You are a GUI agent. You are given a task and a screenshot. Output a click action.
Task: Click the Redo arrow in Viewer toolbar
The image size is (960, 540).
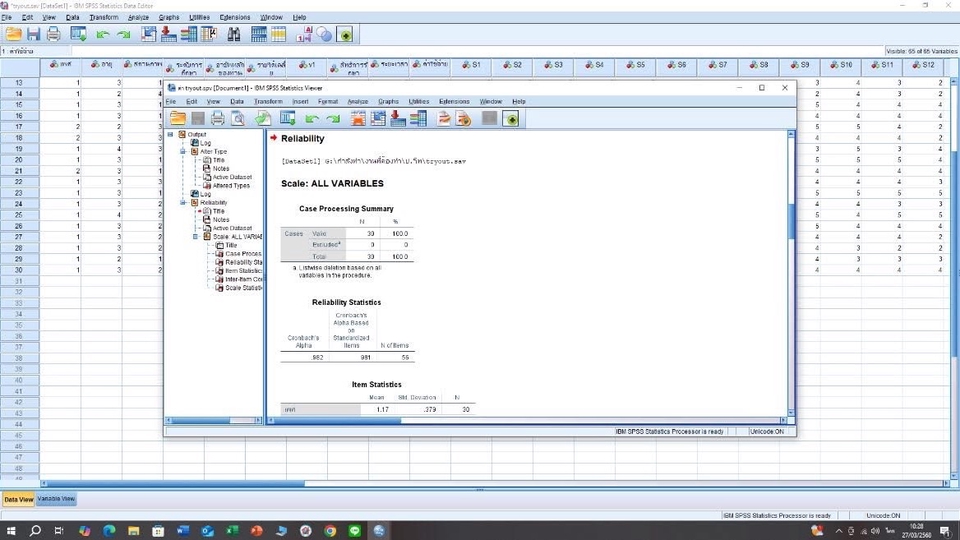(x=333, y=119)
